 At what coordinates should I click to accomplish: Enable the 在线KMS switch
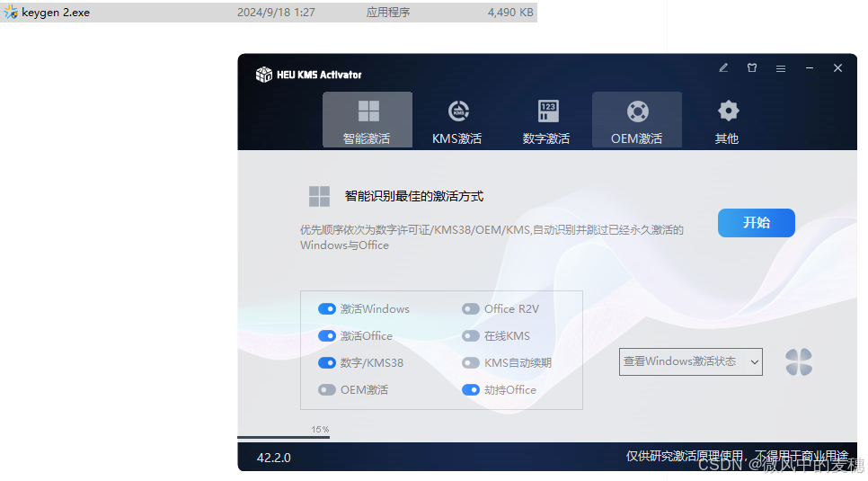click(471, 336)
